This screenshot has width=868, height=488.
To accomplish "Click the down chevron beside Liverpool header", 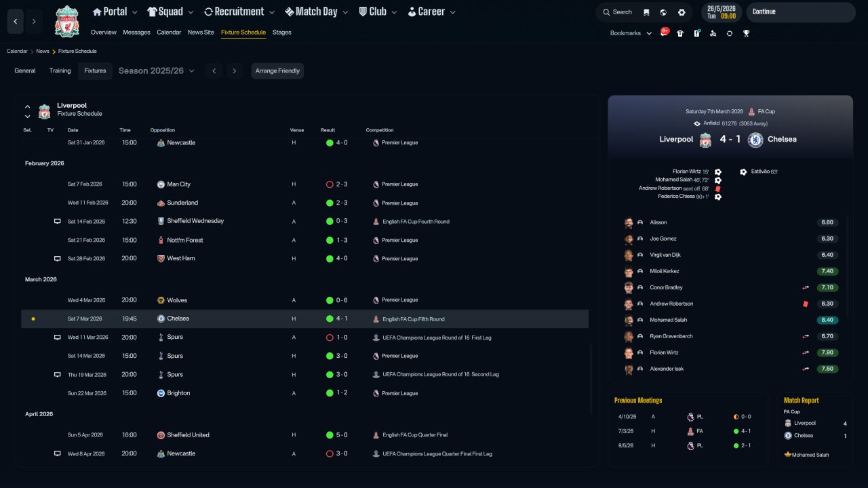I will [x=28, y=116].
